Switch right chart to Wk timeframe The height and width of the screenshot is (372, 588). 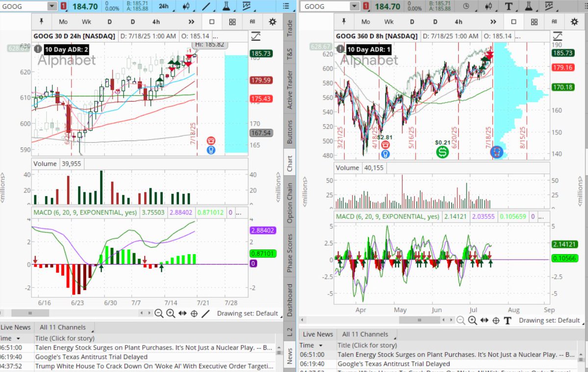pyautogui.click(x=389, y=22)
